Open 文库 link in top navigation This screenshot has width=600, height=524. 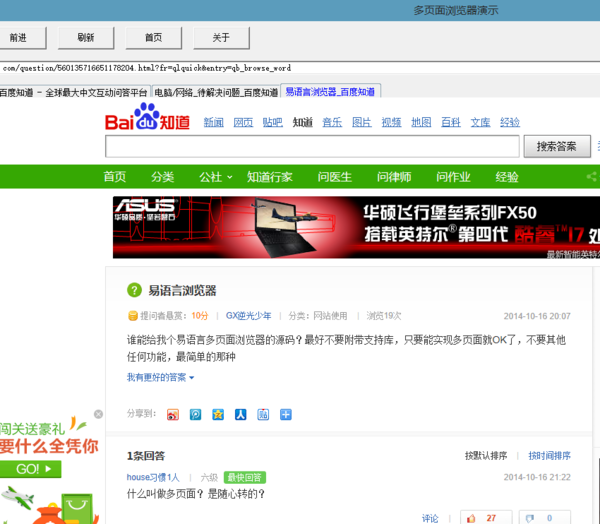point(481,122)
